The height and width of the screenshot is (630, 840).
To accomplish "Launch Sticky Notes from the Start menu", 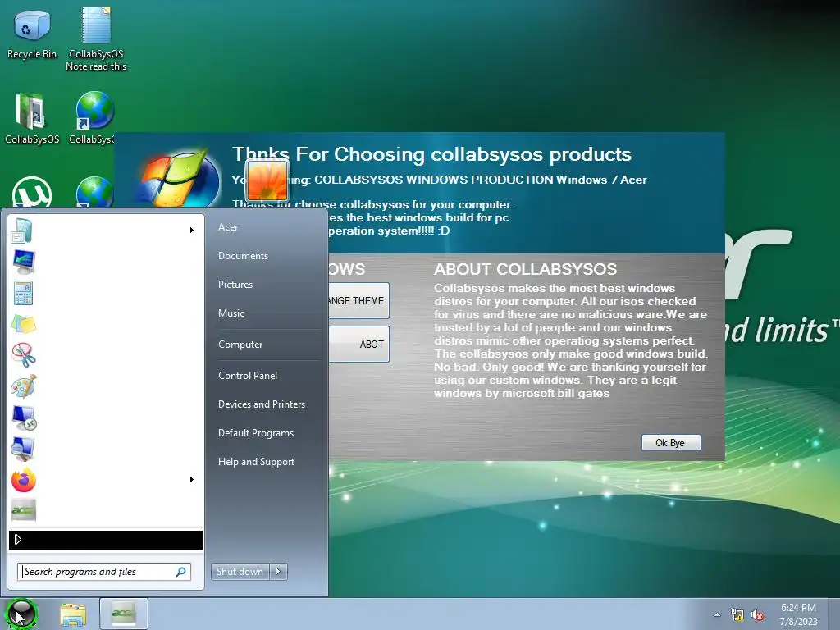I will pos(23,324).
